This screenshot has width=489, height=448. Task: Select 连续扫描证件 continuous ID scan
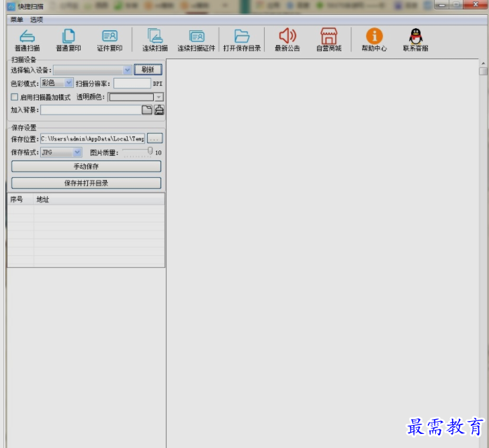(x=196, y=40)
